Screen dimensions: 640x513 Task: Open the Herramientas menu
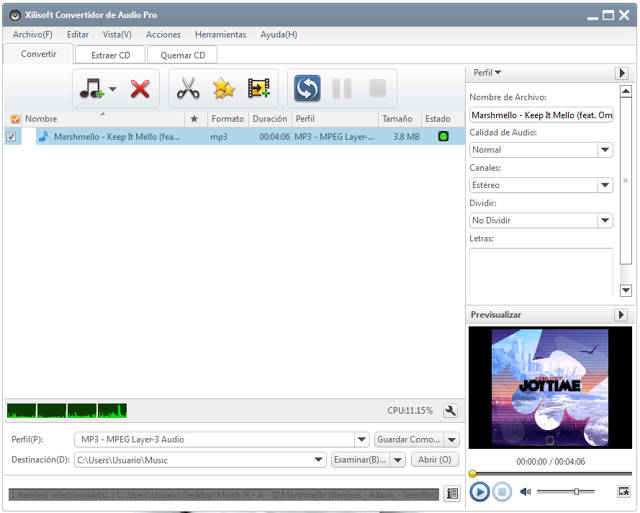pyautogui.click(x=220, y=35)
